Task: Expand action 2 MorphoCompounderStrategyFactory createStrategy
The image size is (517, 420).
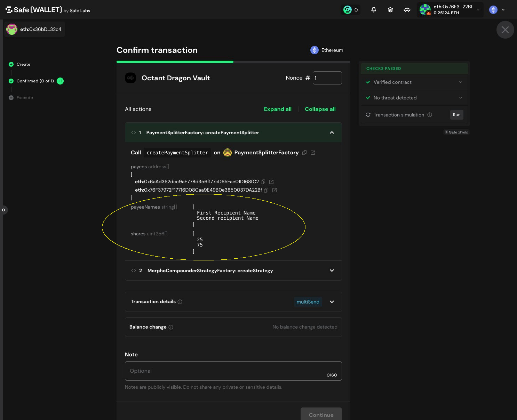Action: pyautogui.click(x=233, y=270)
